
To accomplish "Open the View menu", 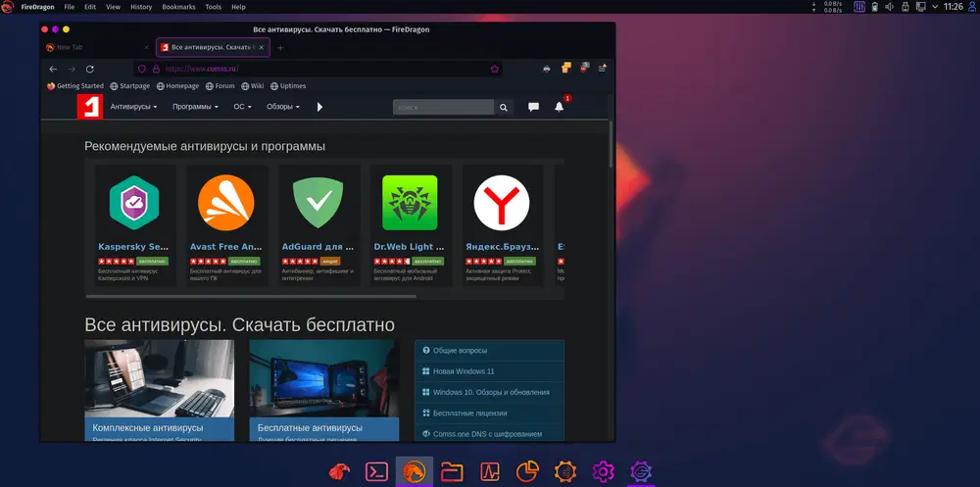I will [x=113, y=7].
